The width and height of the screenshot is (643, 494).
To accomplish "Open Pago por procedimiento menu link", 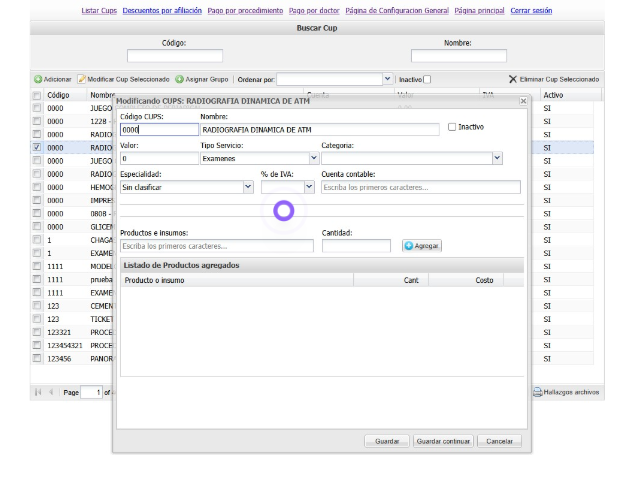I will tap(245, 10).
